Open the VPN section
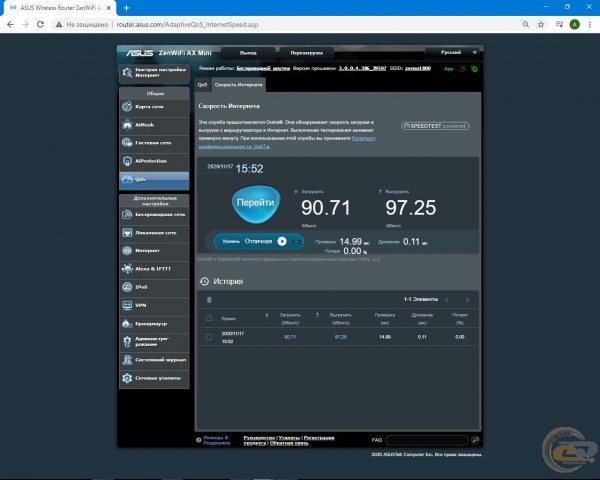Screen dimensions: 600x480 [154, 305]
